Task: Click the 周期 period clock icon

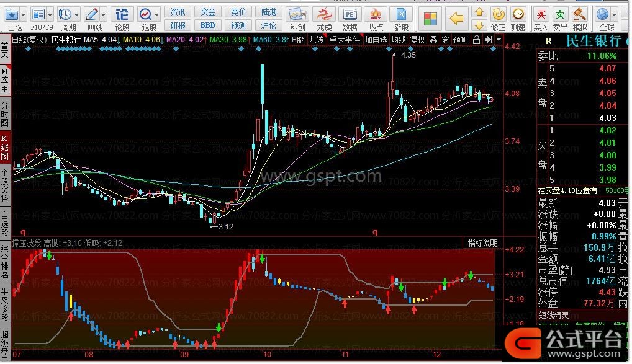Action: [x=65, y=15]
